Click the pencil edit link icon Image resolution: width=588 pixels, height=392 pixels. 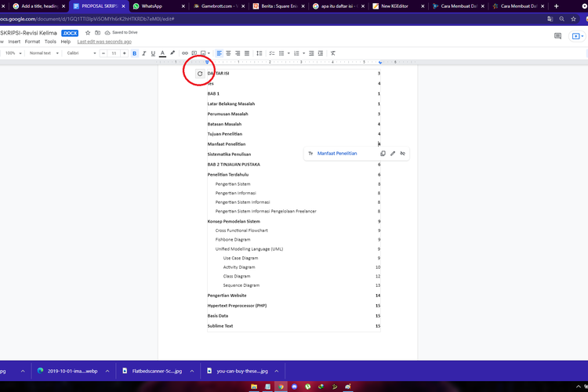393,154
